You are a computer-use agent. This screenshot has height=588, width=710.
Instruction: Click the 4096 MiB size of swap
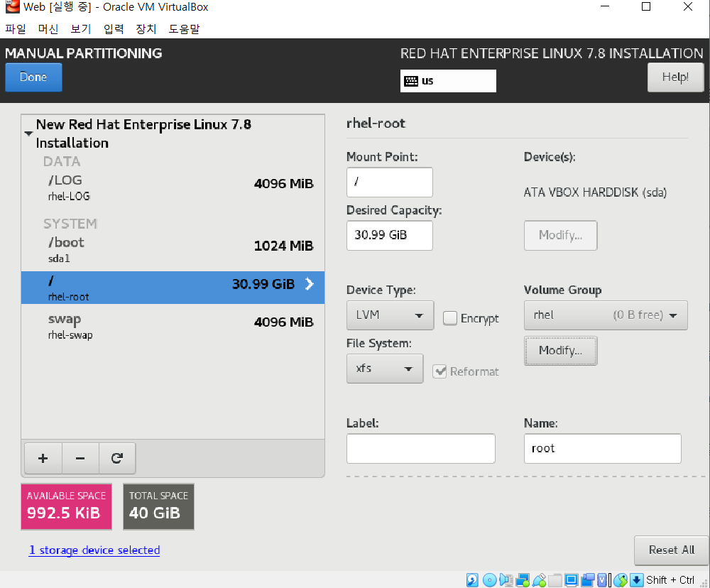[x=283, y=322]
